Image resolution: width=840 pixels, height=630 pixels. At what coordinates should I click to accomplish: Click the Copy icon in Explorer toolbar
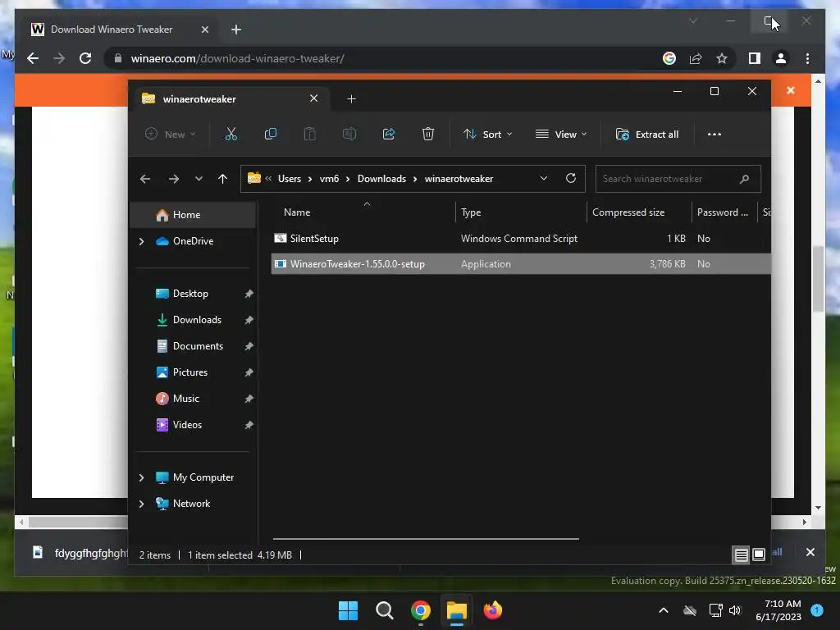[271, 134]
